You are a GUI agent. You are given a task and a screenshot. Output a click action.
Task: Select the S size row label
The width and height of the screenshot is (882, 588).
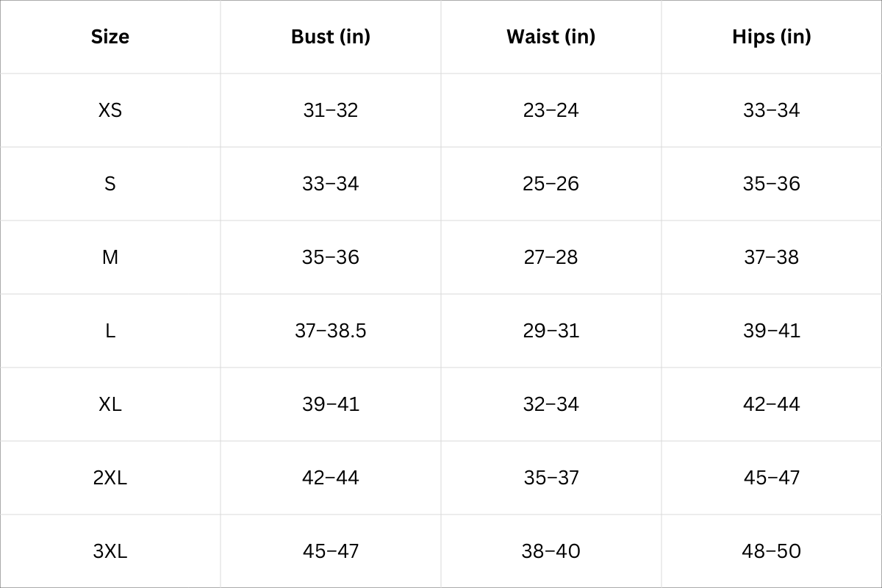coord(110,184)
